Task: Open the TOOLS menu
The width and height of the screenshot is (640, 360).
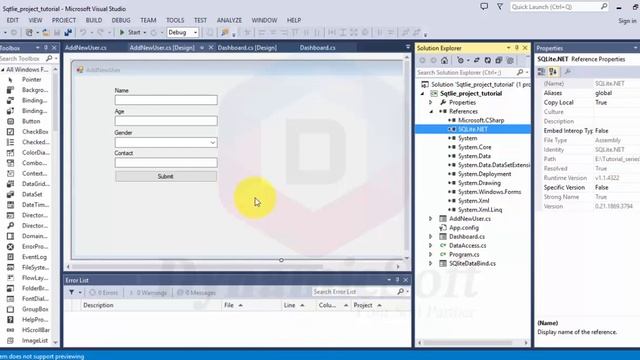Action: [175, 20]
